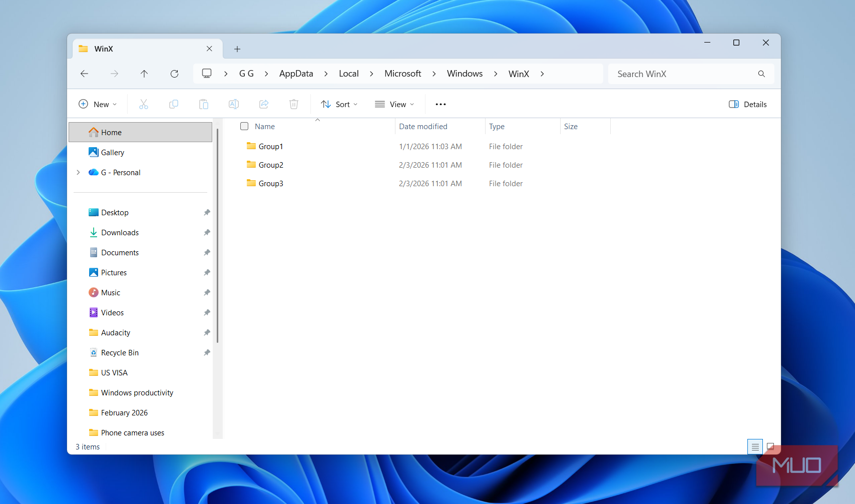Switch to large thumbnails view icon
Screen dimensions: 855x504
click(x=770, y=446)
